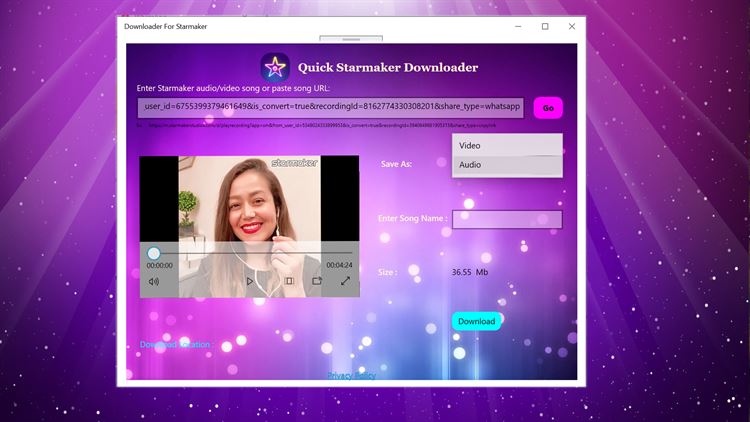Click the song URL input field
Image resolution: width=750 pixels, height=422 pixels.
point(331,108)
